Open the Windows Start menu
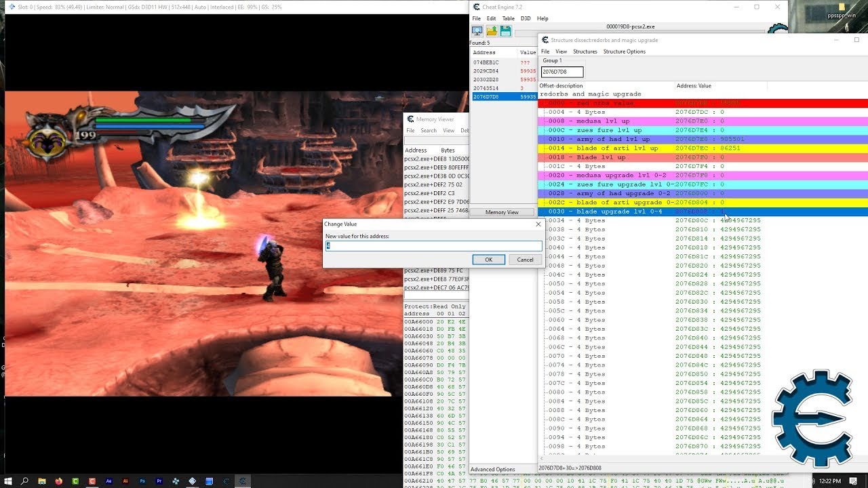Viewport: 868px width, 488px height. tap(8, 481)
